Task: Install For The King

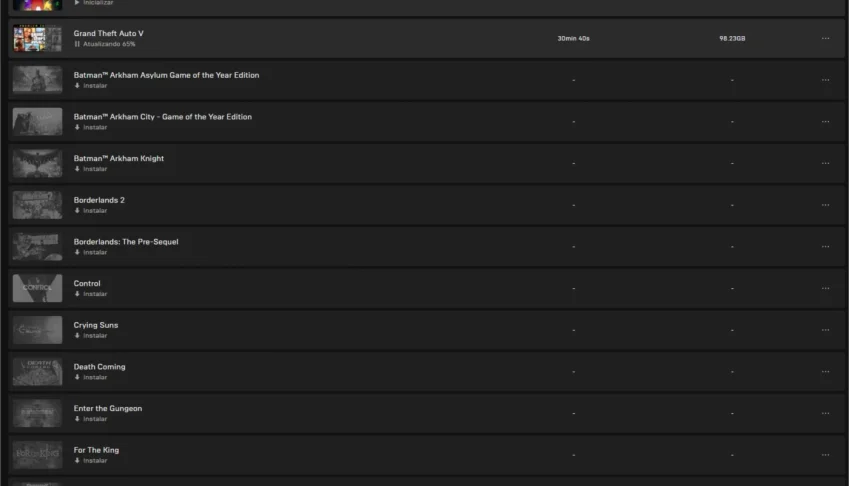Action: pos(90,461)
